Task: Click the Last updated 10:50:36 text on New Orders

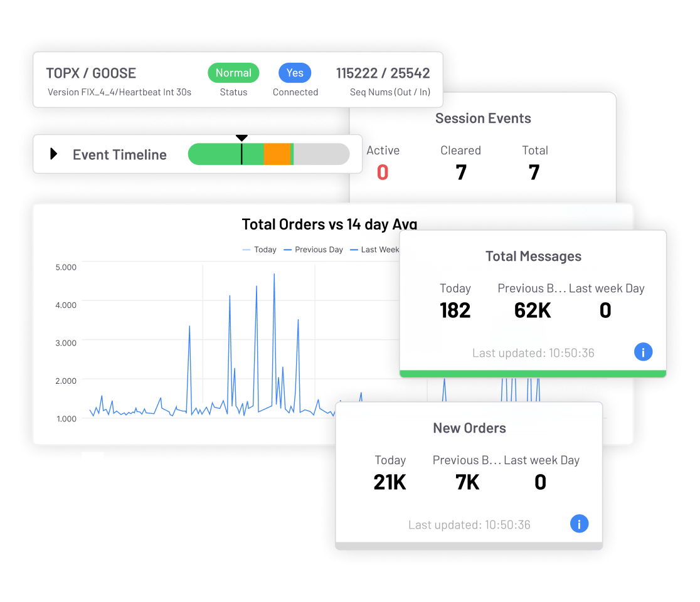Action: point(469,524)
